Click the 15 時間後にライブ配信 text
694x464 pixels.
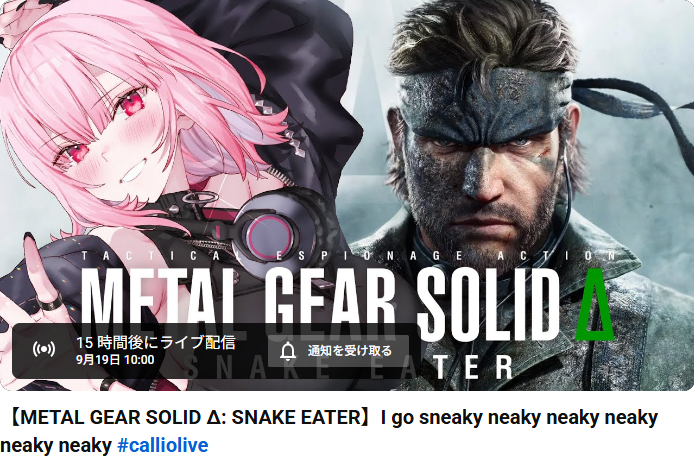click(156, 342)
